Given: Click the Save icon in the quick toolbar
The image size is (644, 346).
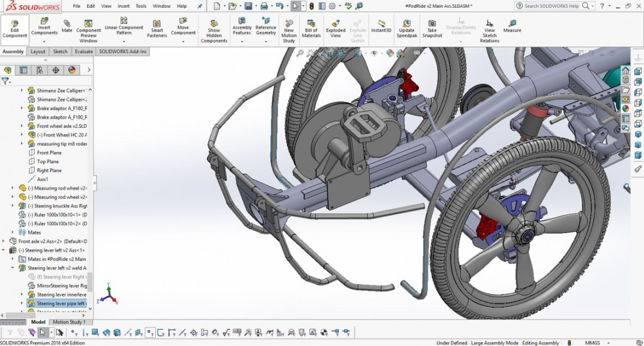Looking at the screenshot, I should tap(248, 6).
